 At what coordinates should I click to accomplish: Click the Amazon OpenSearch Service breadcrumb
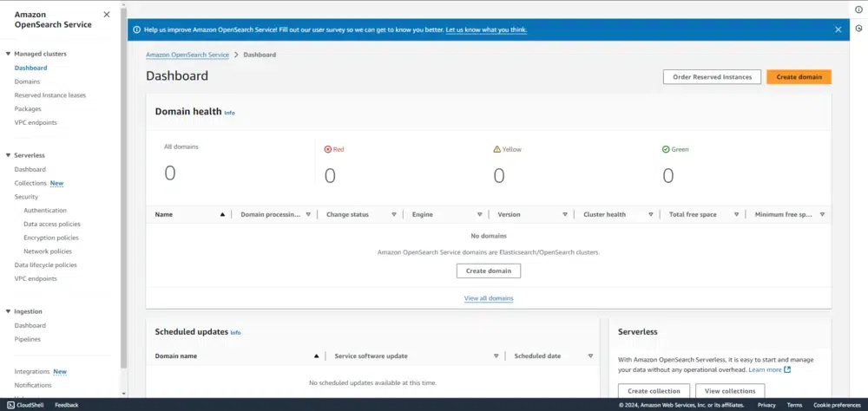tap(187, 55)
